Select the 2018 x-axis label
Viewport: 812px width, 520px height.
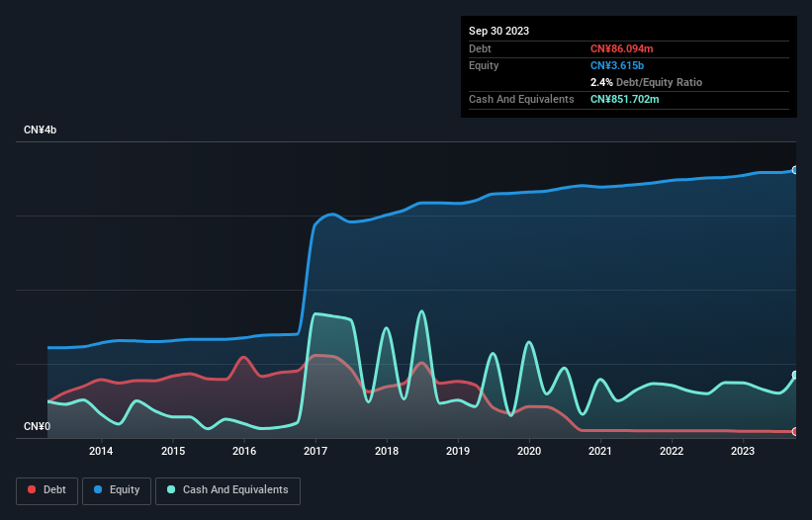387,451
